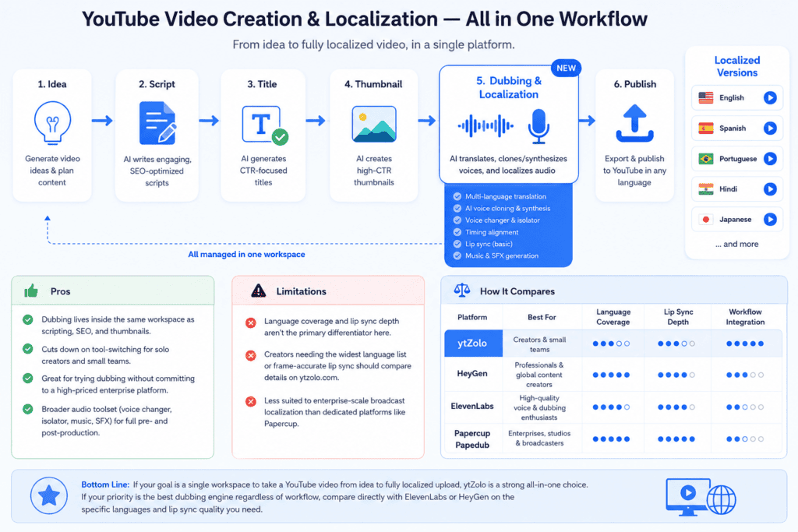Click green check beside 'Cuts down on tool-switching'
The image size is (798, 532).
28,349
